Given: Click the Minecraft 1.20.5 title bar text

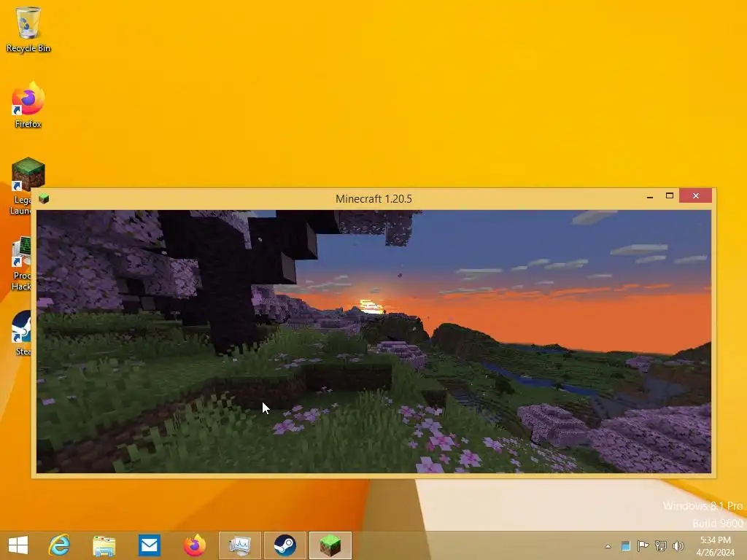Looking at the screenshot, I should click(373, 199).
